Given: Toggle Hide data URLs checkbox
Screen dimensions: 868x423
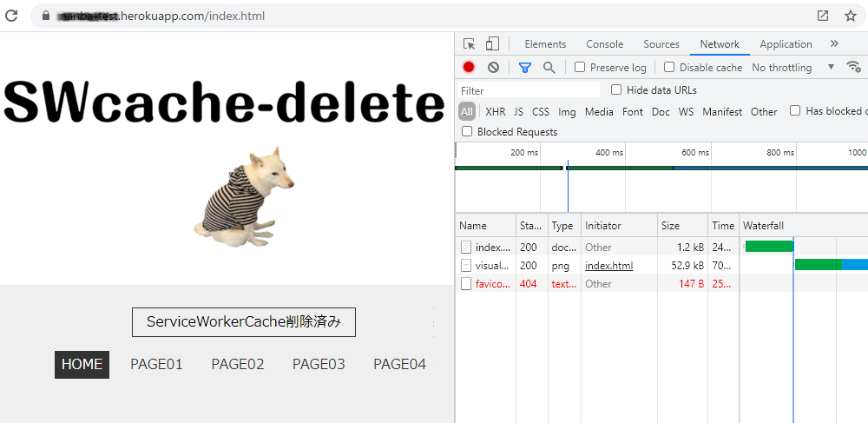Looking at the screenshot, I should click(x=616, y=90).
